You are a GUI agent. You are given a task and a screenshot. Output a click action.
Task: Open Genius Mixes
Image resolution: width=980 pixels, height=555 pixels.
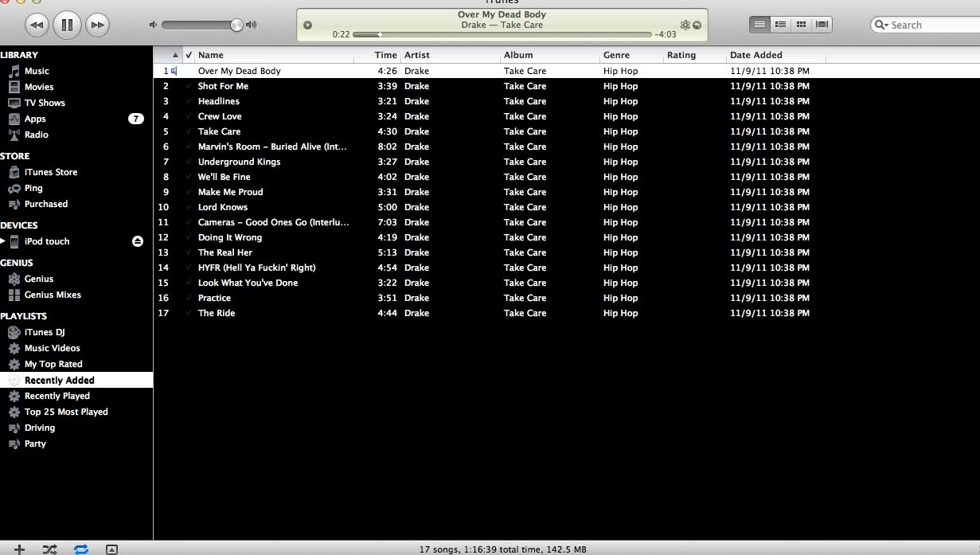pos(53,295)
